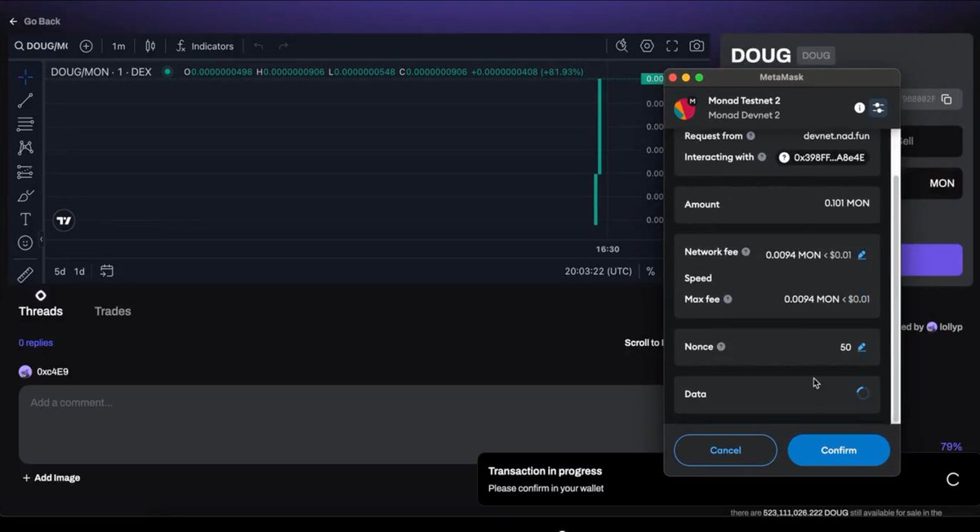The image size is (980, 532).
Task: Edit the network fee in MetaMask
Action: coord(862,255)
